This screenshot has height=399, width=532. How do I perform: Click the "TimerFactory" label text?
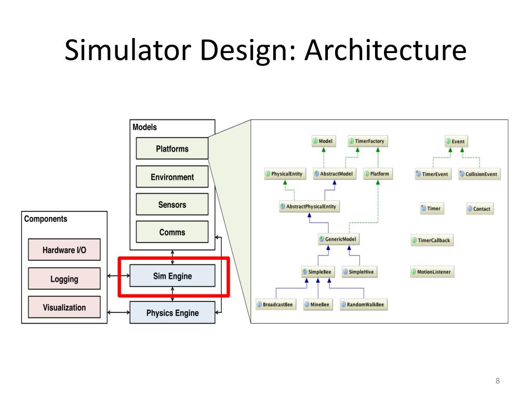coord(369,141)
